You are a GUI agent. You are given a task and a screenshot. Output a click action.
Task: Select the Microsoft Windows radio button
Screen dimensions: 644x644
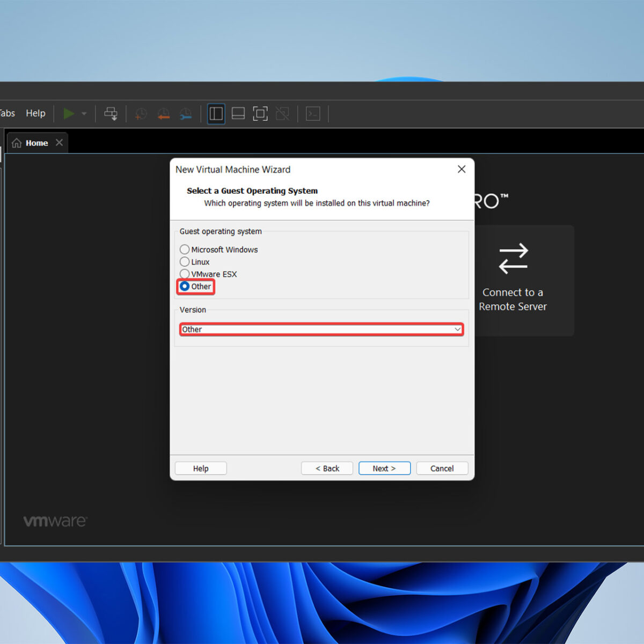pyautogui.click(x=185, y=250)
